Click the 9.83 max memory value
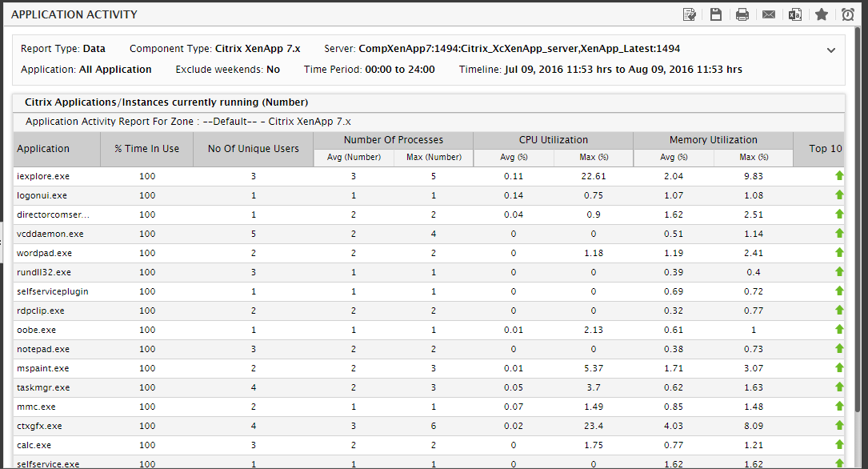This screenshot has height=469, width=868. point(754,176)
